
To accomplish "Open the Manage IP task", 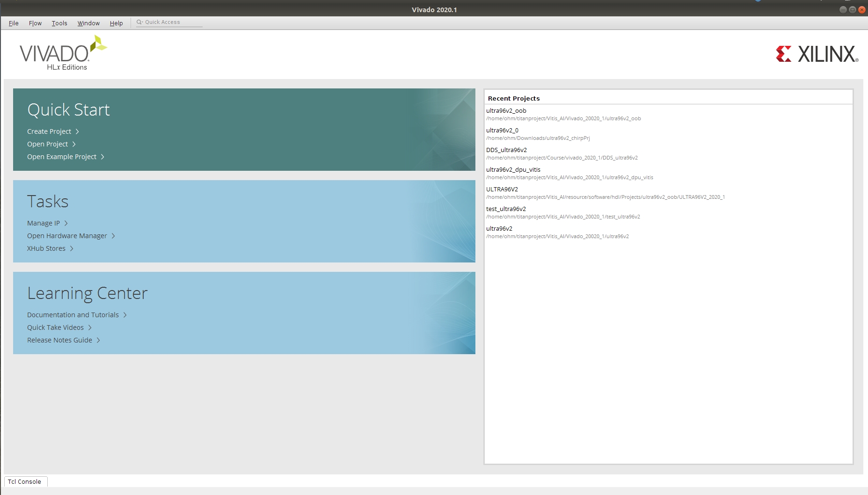I will pyautogui.click(x=44, y=223).
